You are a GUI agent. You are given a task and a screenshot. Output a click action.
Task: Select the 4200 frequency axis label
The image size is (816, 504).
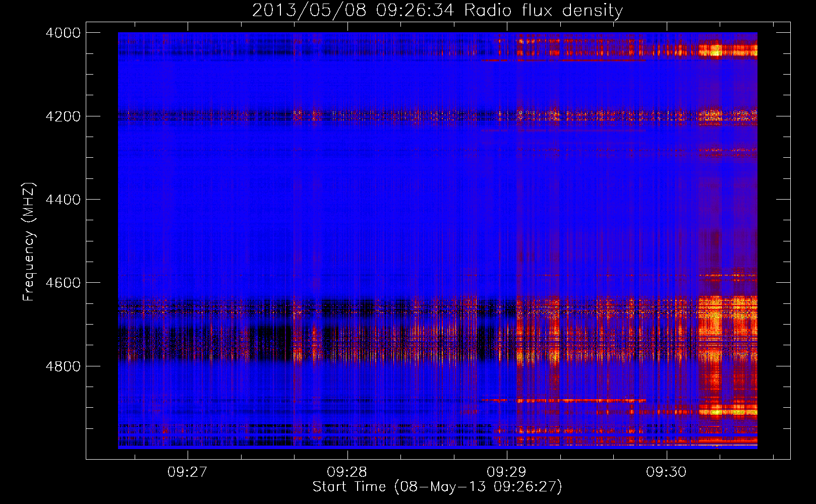coord(63,116)
